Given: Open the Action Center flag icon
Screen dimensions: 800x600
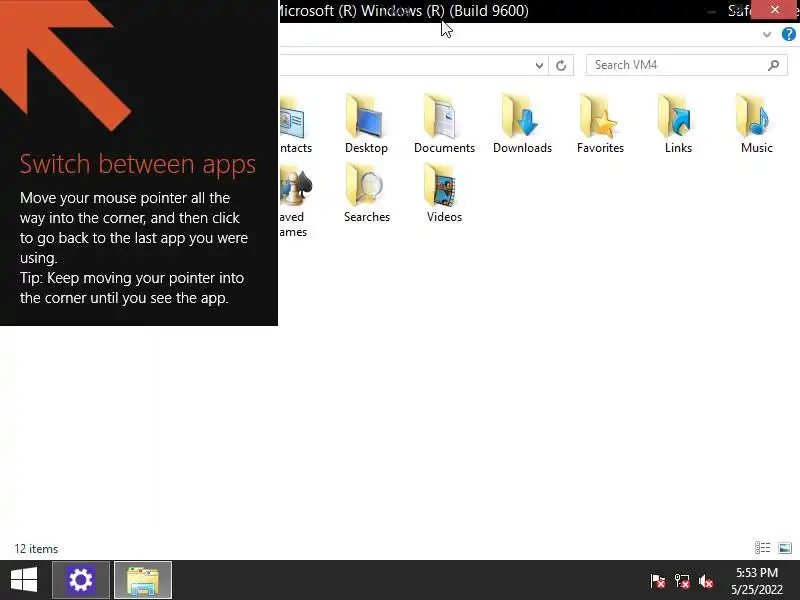Looking at the screenshot, I should [658, 581].
